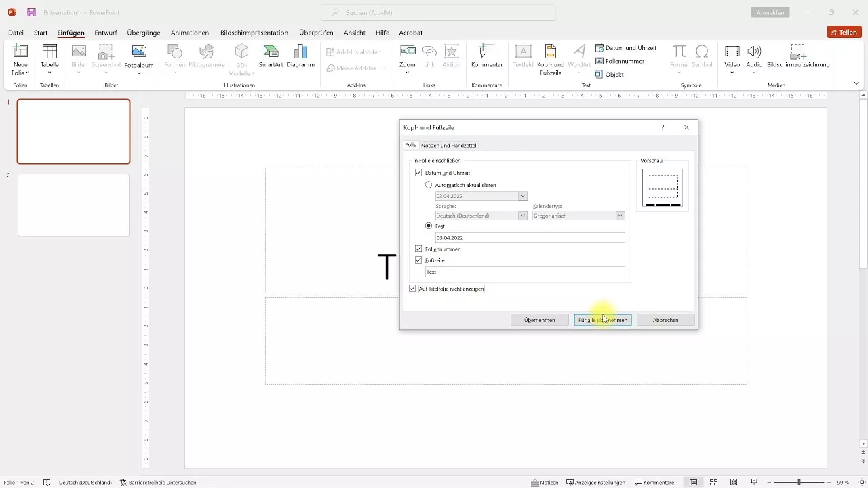Expand the Kalendertyp dropdown
868x488 pixels.
point(620,216)
